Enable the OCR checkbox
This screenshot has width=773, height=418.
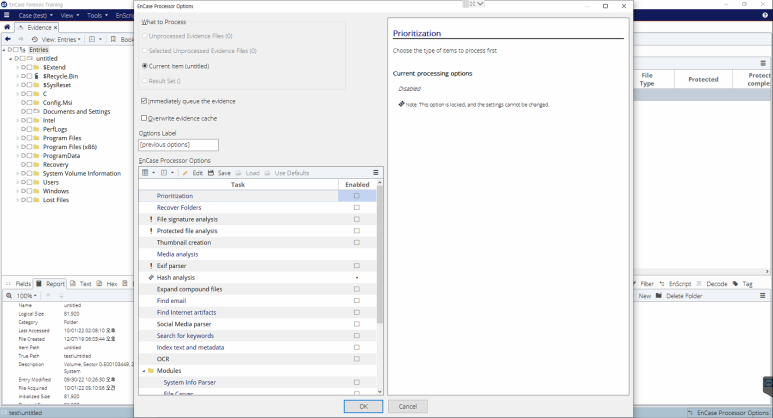click(357, 359)
